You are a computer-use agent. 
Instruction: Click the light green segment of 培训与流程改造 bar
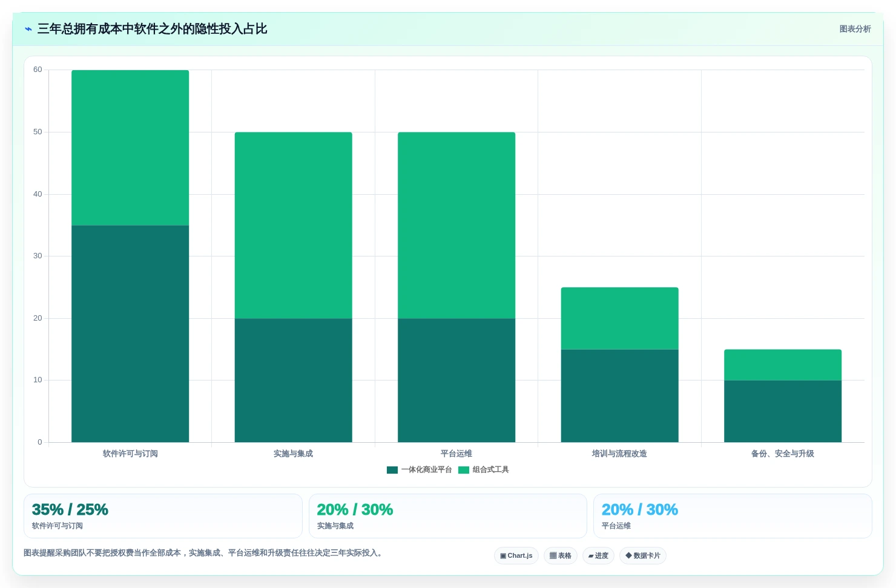pyautogui.click(x=620, y=318)
